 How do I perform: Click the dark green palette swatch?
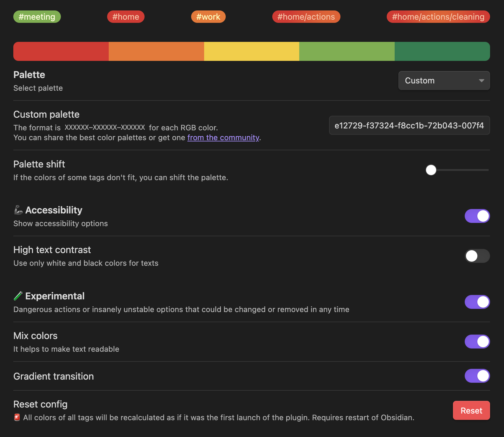(x=442, y=51)
